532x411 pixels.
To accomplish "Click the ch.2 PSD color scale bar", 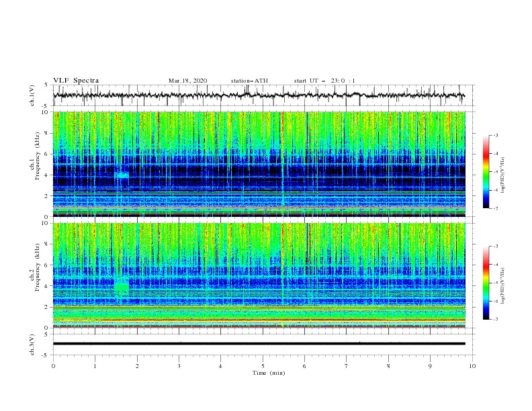I will coord(486,283).
